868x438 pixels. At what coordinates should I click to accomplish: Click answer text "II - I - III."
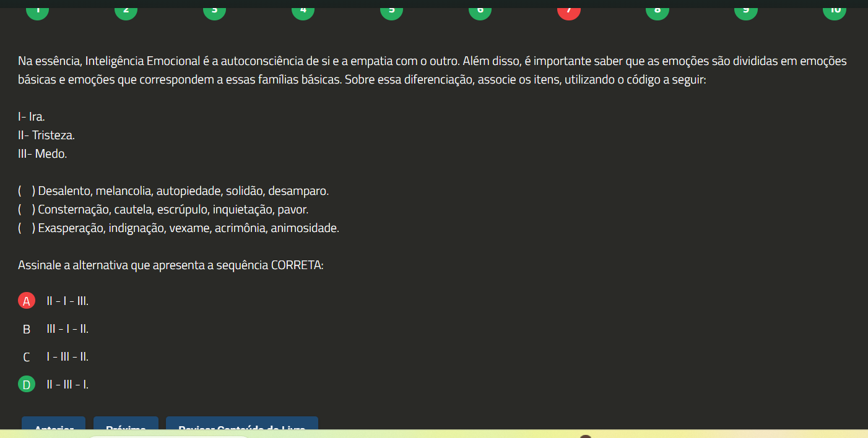tap(67, 301)
